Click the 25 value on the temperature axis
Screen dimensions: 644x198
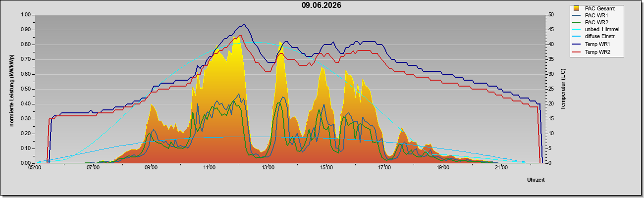[x=550, y=89]
